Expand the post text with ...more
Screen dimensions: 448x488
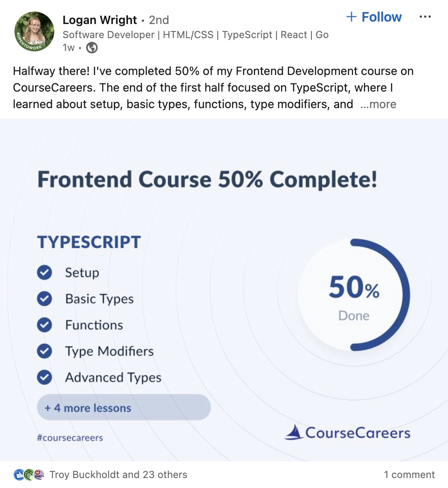coord(378,104)
